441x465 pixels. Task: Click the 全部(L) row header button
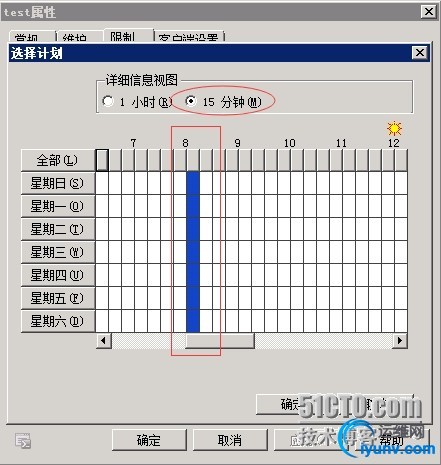[58, 160]
